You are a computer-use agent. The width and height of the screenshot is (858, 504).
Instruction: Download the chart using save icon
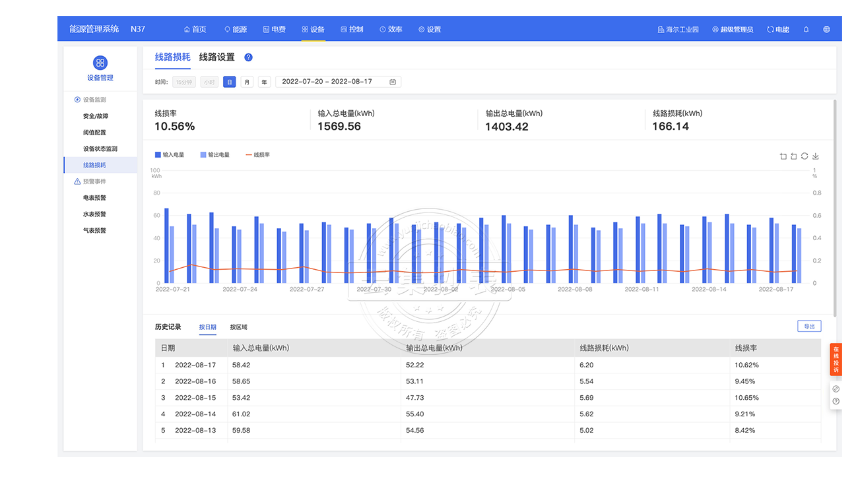click(815, 156)
